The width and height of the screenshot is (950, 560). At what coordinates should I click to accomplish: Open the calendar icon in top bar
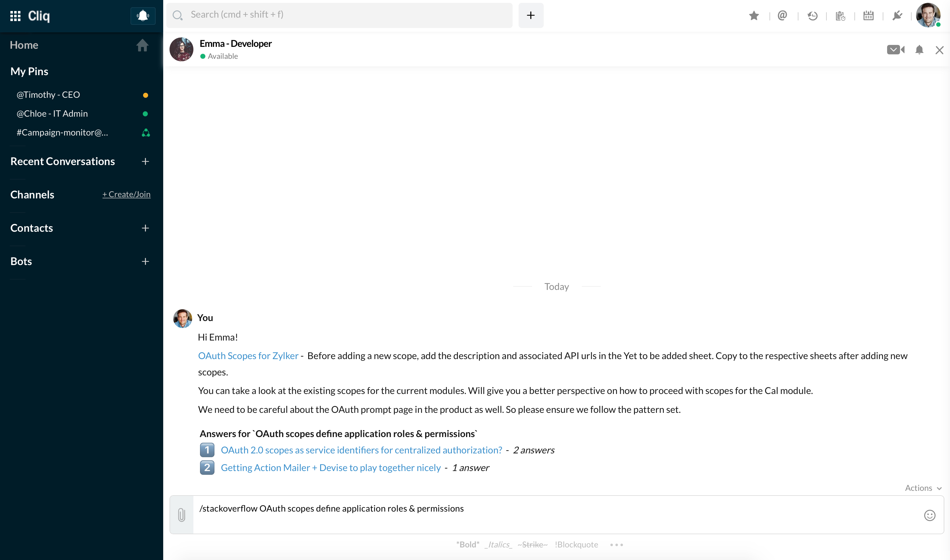(869, 16)
